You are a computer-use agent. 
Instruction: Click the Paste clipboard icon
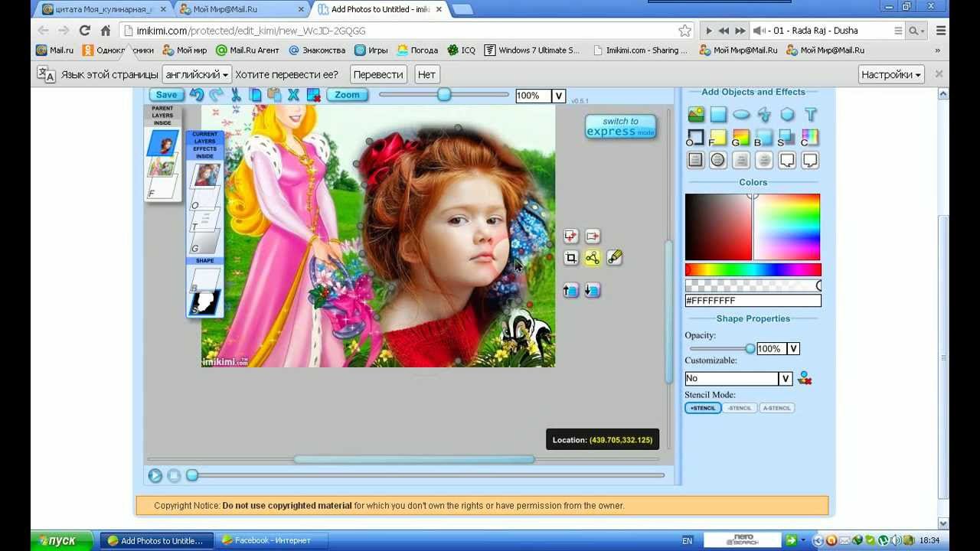[274, 95]
